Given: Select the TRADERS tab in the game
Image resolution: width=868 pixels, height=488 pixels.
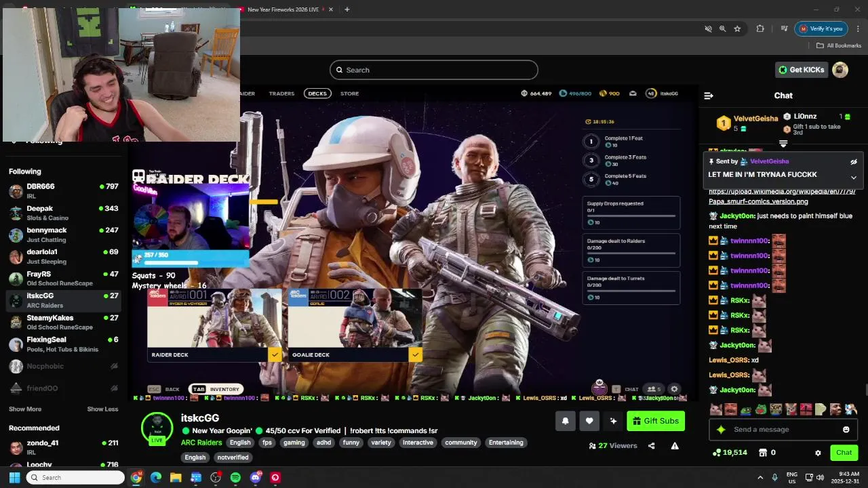Looking at the screenshot, I should (x=281, y=94).
